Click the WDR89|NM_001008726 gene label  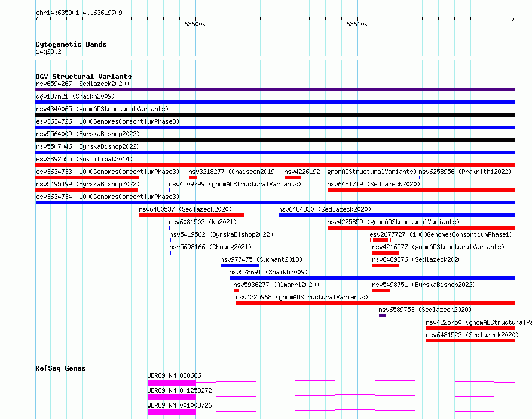[179, 405]
